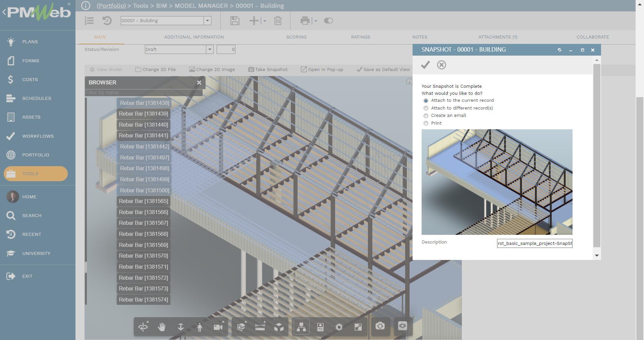The width and height of the screenshot is (644, 340).
Task: Click Change 3D File button
Action: click(155, 70)
